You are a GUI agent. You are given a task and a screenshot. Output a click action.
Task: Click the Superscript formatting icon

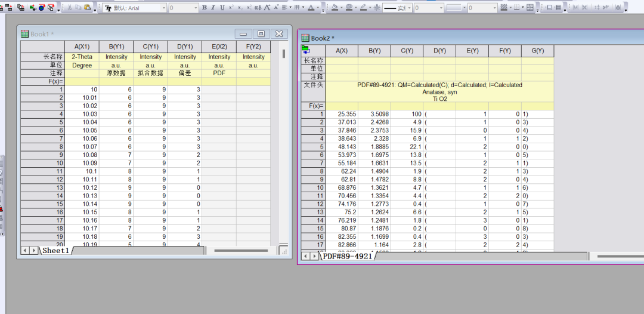[x=231, y=8]
